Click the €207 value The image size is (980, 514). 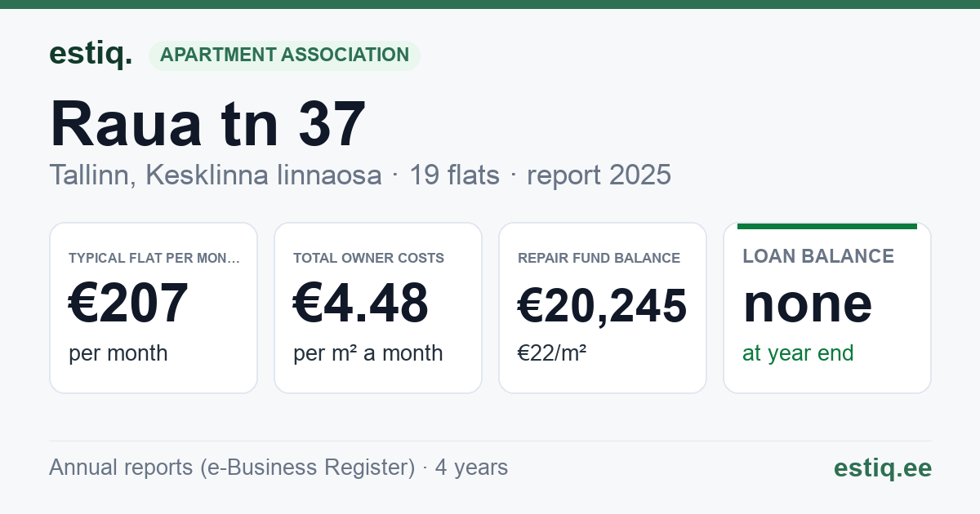point(129,304)
